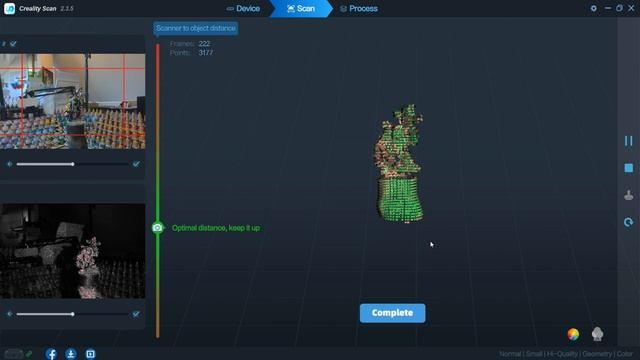This screenshot has height=360, width=640.
Task: Click the scan mode status text at bottom right
Action: coord(566,354)
